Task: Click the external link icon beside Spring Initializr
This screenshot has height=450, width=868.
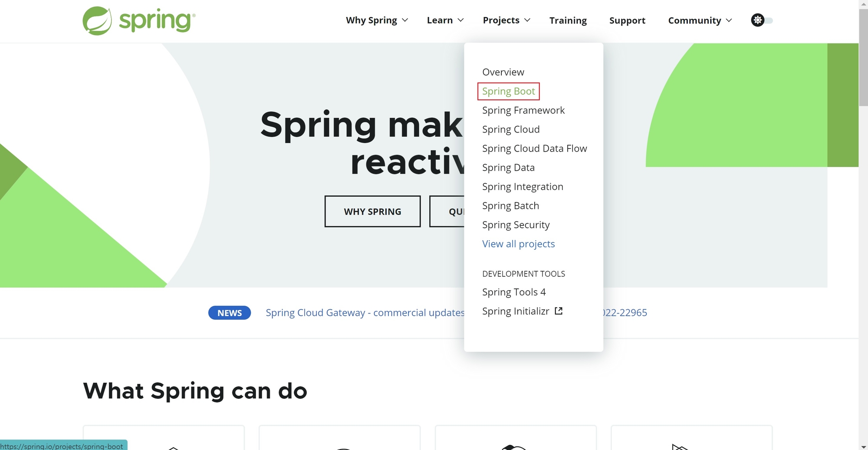Action: (559, 311)
